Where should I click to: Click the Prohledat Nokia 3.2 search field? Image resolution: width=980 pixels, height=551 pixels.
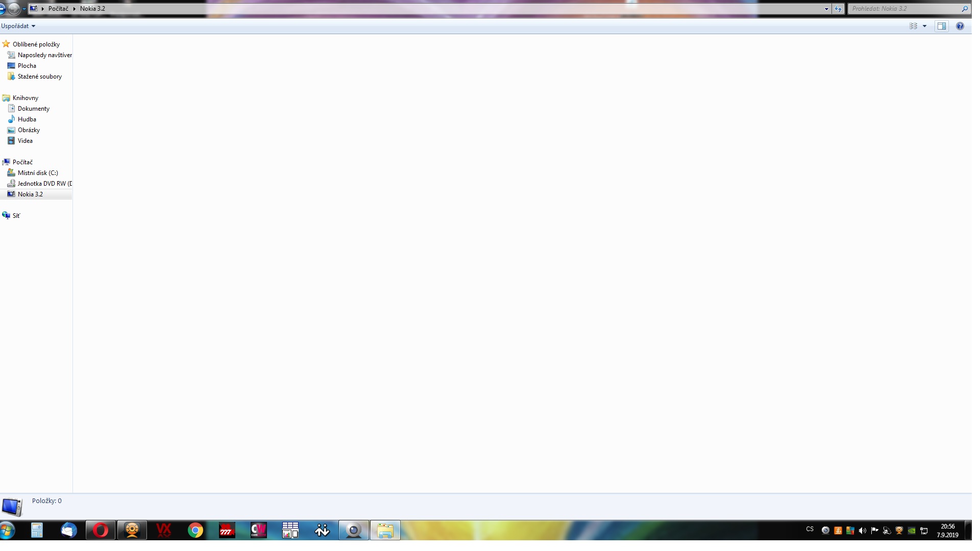pos(904,9)
